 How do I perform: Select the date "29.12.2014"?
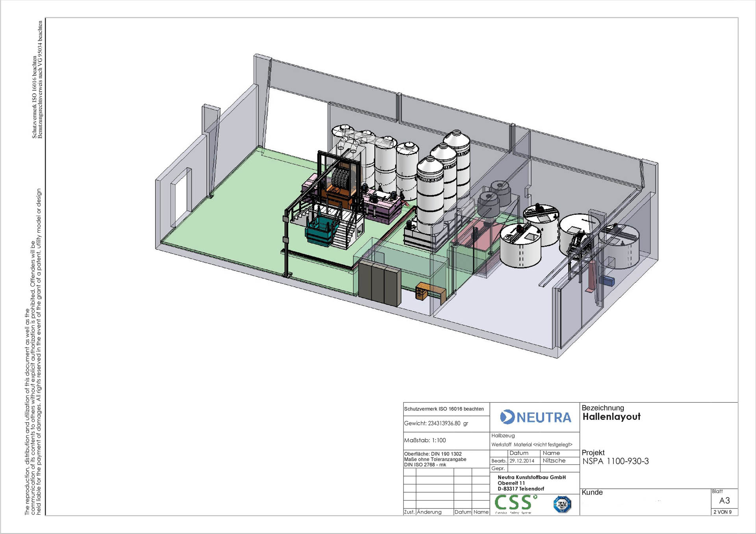coord(522,461)
